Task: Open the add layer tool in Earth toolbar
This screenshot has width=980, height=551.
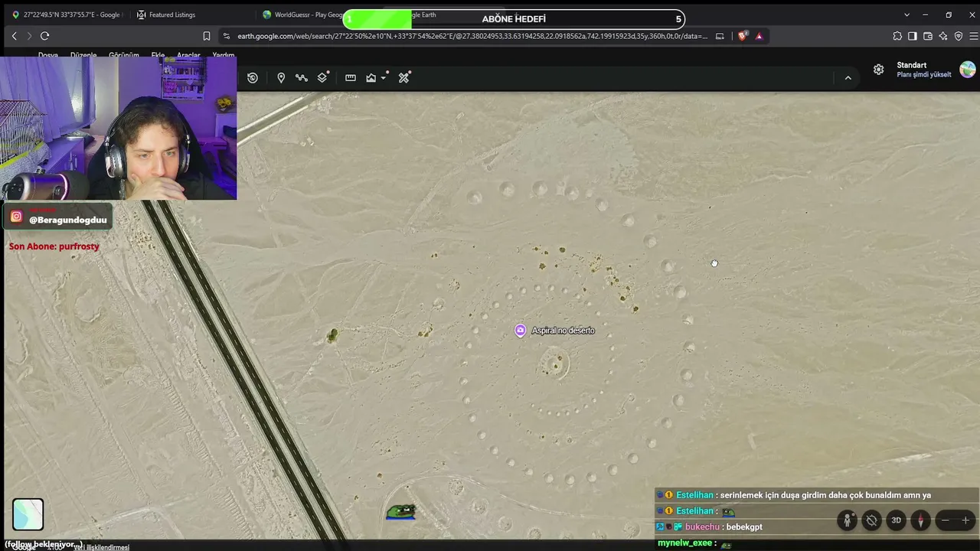Action: [323, 77]
